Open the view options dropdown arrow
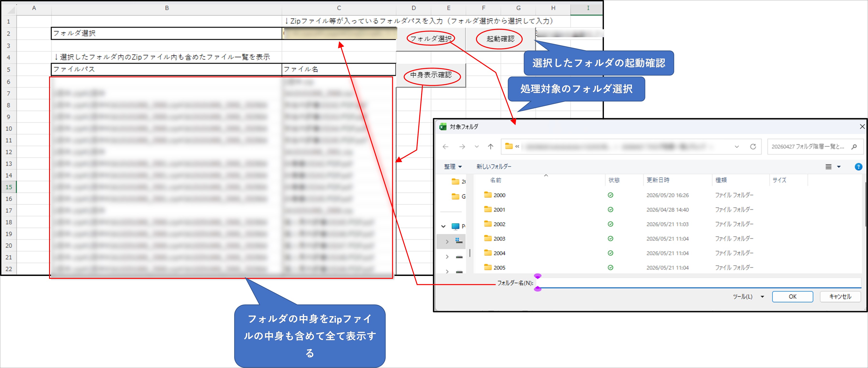This screenshot has width=868, height=368. point(839,167)
